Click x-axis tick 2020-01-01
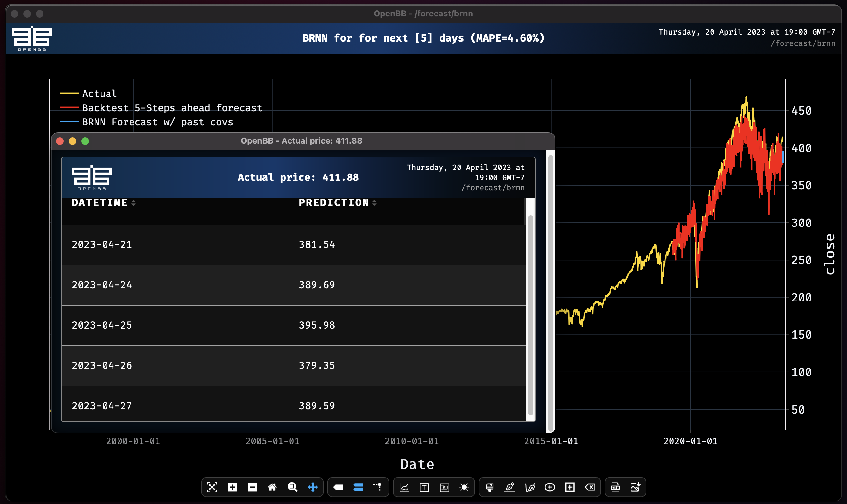This screenshot has height=504, width=847. (x=690, y=441)
